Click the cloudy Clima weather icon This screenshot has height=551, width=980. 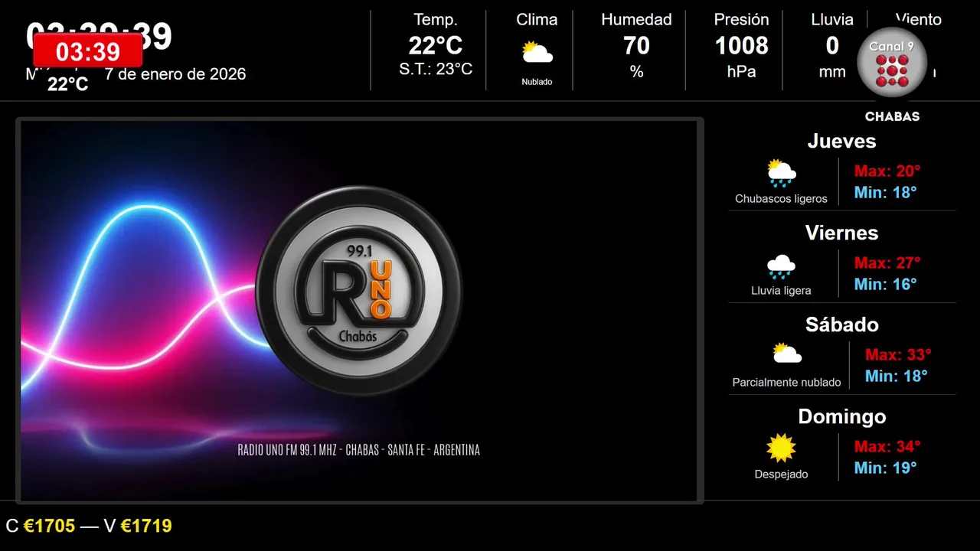[537, 53]
